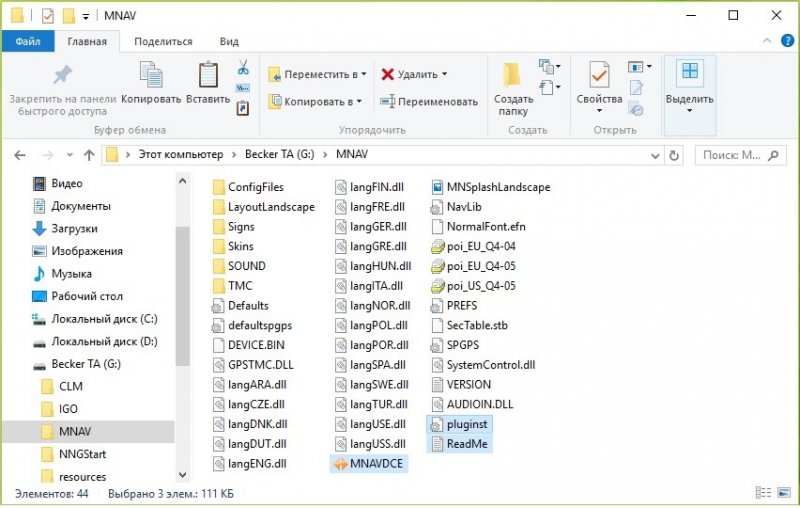Open the Выделить (Select) dropdown
Viewport: 800px width, 508px height.
tap(689, 86)
